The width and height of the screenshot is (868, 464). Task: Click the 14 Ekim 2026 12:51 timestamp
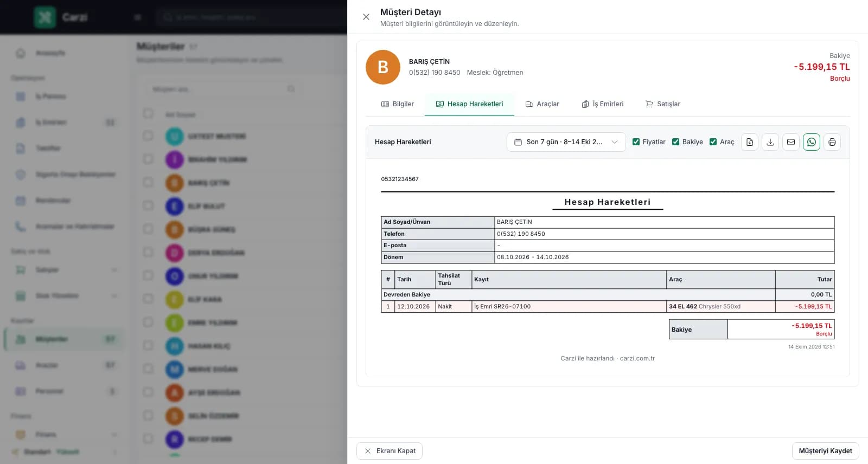coord(811,347)
